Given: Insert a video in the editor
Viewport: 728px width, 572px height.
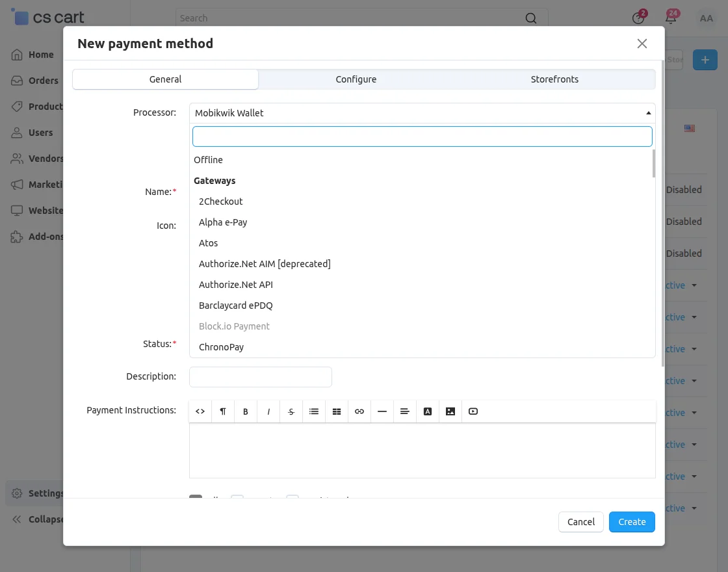Looking at the screenshot, I should click(x=473, y=411).
